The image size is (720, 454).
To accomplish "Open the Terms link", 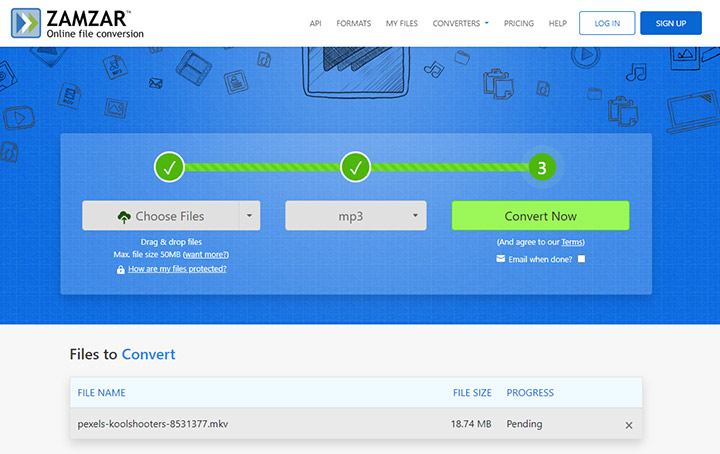I will (x=572, y=242).
